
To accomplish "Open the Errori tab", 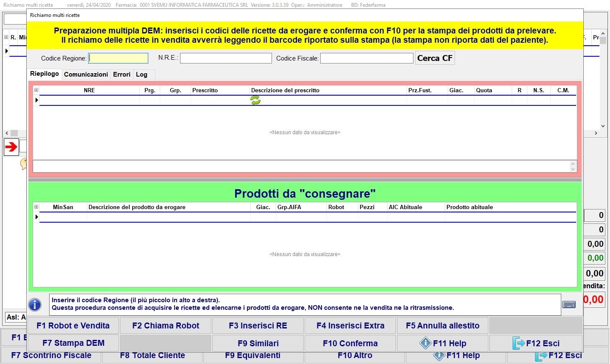I will [122, 74].
